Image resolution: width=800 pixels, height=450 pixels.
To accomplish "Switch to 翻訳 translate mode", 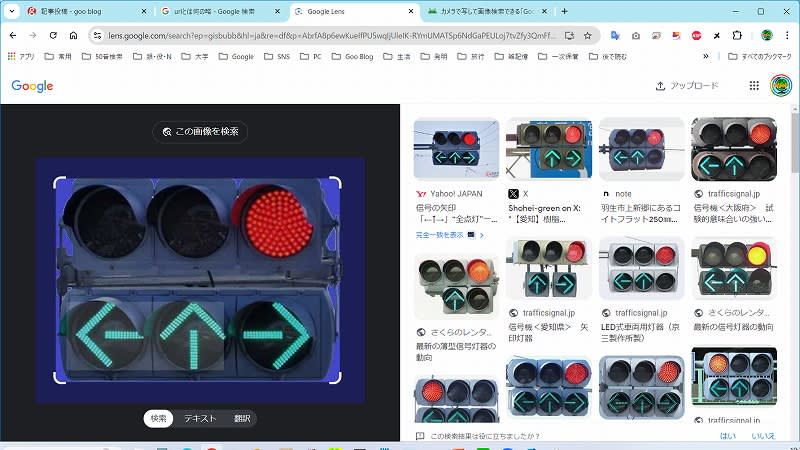I will pos(242,418).
